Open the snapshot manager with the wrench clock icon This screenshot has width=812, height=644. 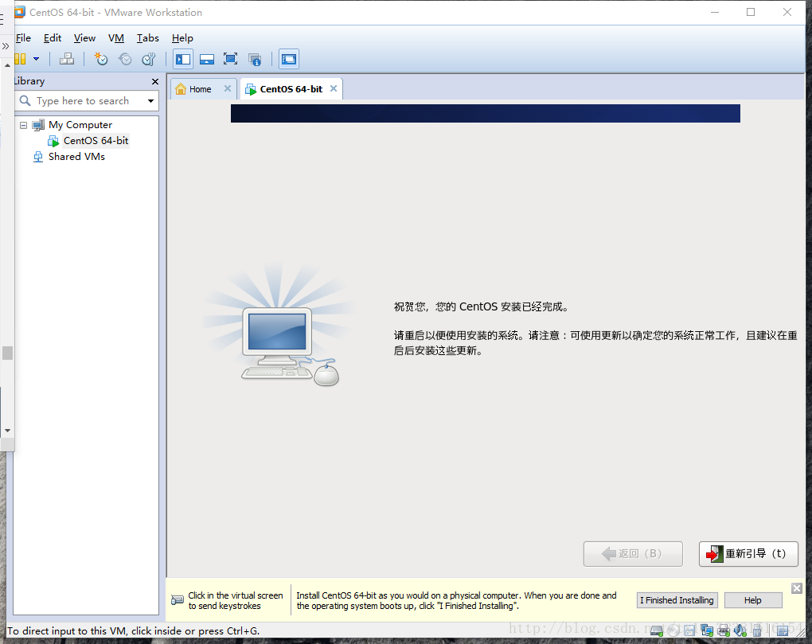tap(149, 59)
